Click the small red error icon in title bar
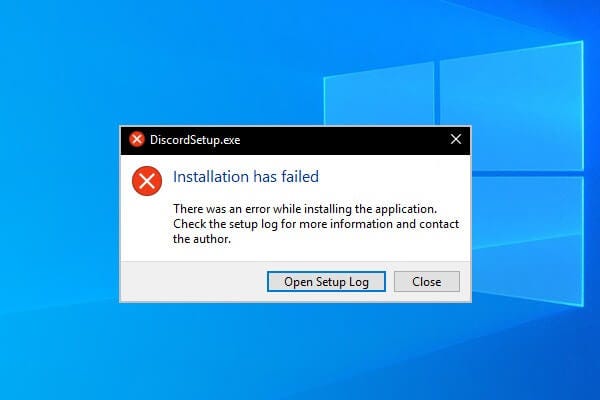This screenshot has height=400, width=600. [137, 139]
